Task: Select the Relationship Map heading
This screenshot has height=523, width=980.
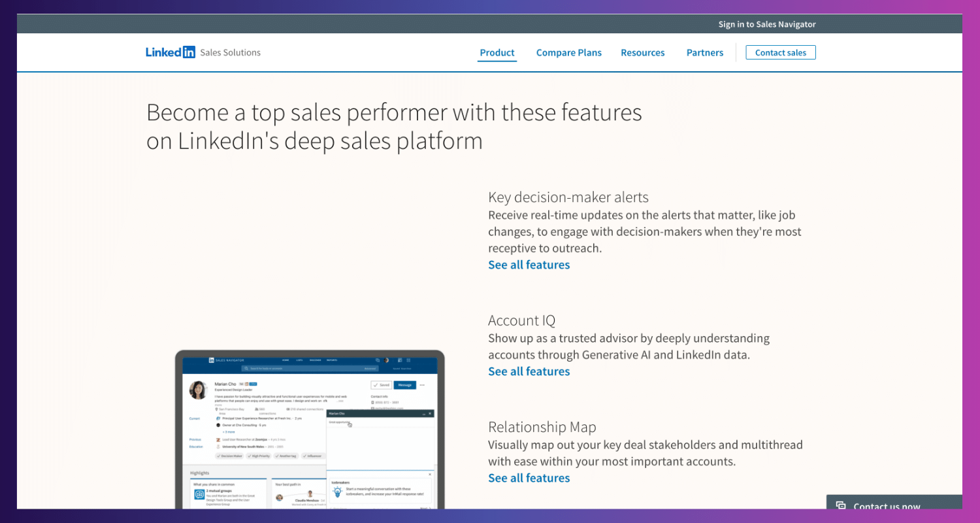Action: (542, 427)
